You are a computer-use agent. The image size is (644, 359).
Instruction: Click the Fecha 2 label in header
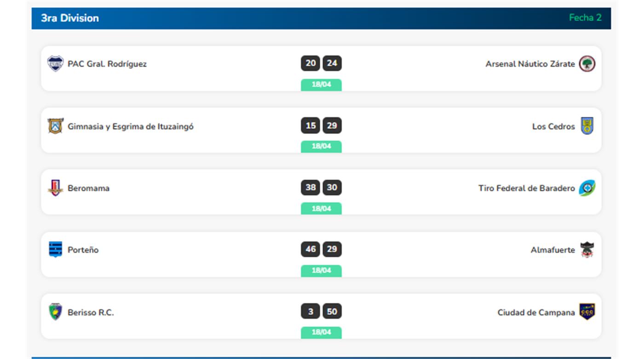(x=585, y=18)
